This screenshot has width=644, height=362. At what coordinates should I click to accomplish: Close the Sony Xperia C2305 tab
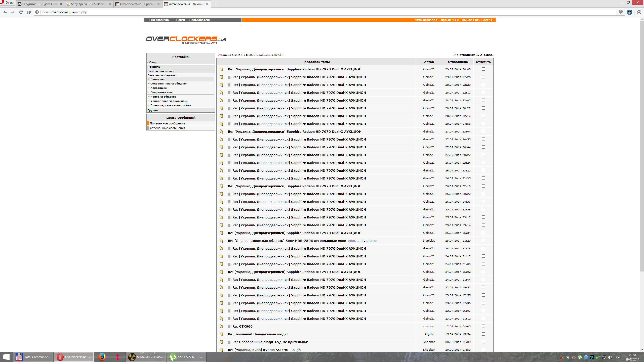pyautogui.click(x=110, y=4)
